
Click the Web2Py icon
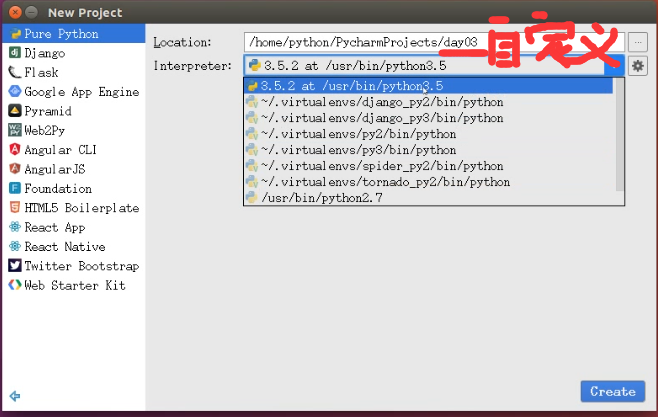pyautogui.click(x=15, y=130)
